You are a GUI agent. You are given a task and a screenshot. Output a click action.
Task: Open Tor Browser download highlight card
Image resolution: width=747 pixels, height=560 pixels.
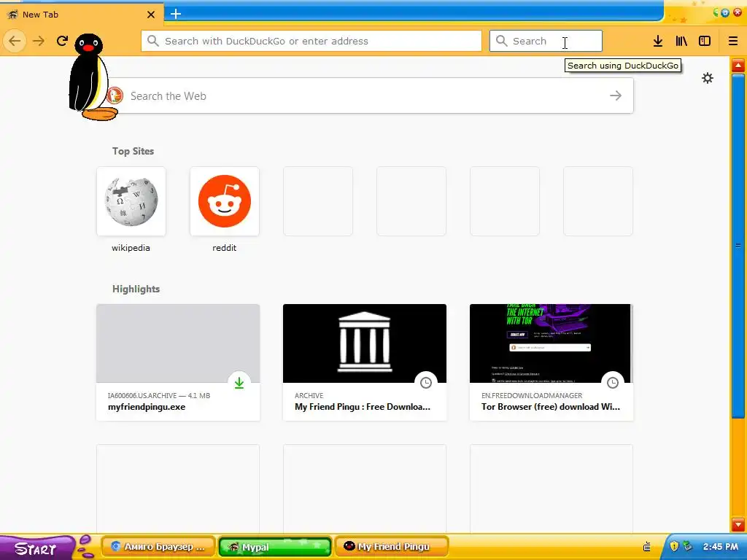(x=551, y=362)
